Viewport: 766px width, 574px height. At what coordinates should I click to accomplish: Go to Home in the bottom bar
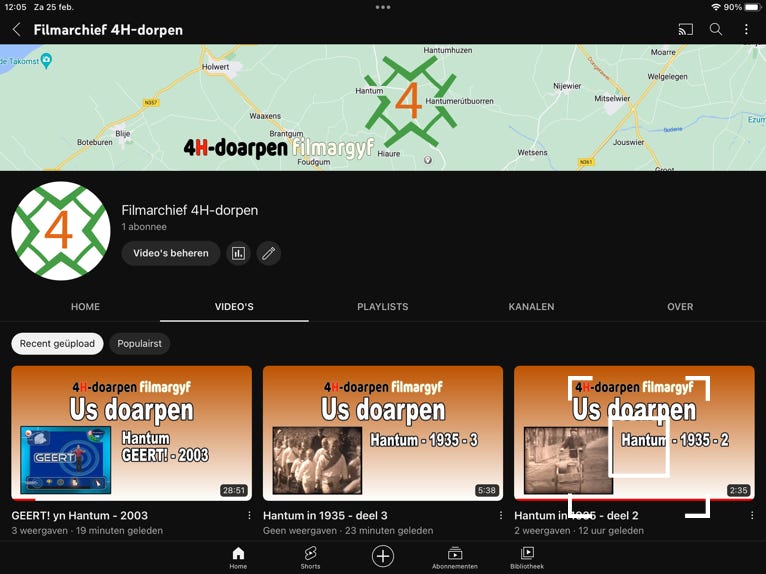pyautogui.click(x=238, y=558)
